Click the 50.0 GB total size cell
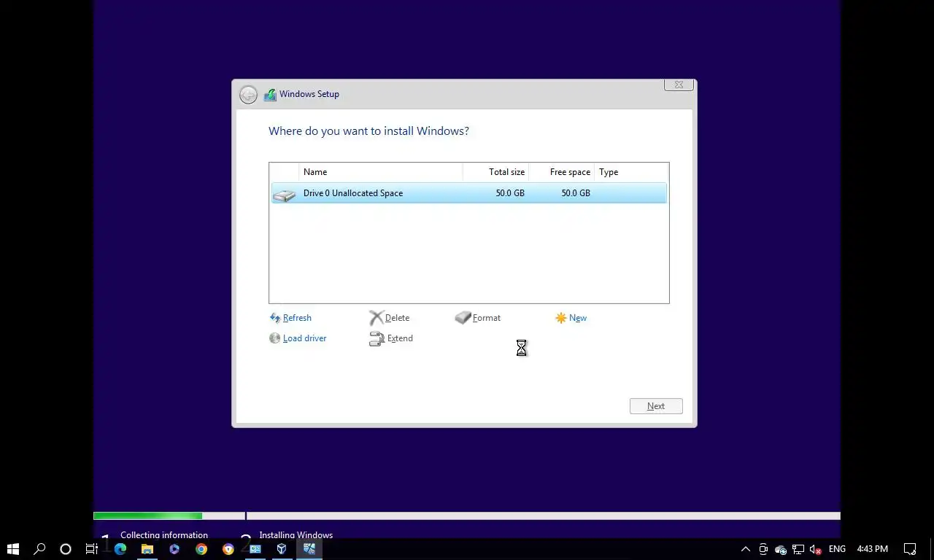 [x=510, y=193]
